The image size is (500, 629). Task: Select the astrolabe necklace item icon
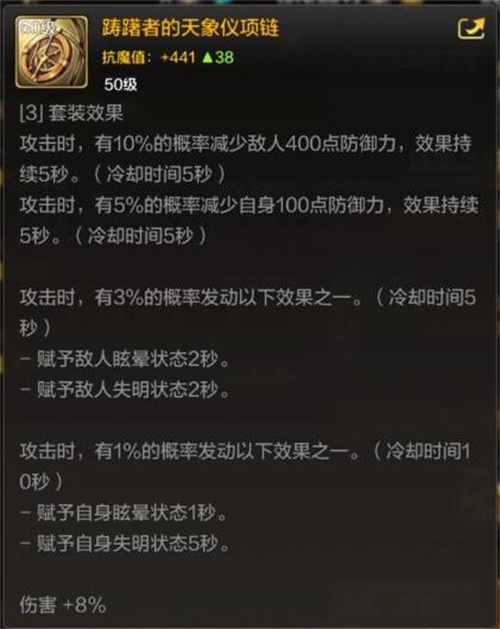51,52
